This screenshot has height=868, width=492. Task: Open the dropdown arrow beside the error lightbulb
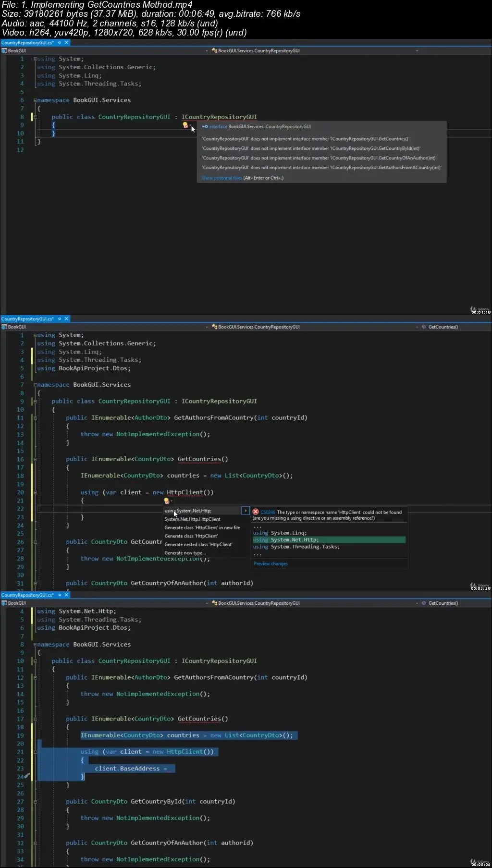(172, 501)
